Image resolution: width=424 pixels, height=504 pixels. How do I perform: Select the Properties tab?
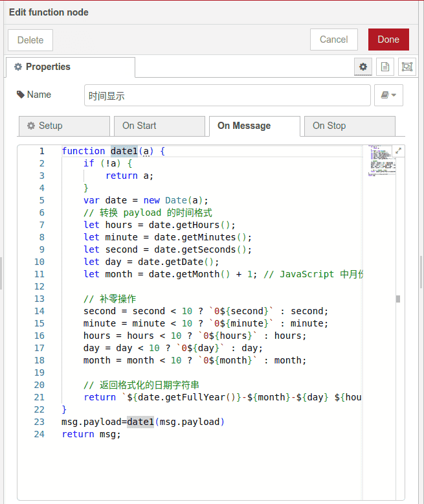pos(70,67)
